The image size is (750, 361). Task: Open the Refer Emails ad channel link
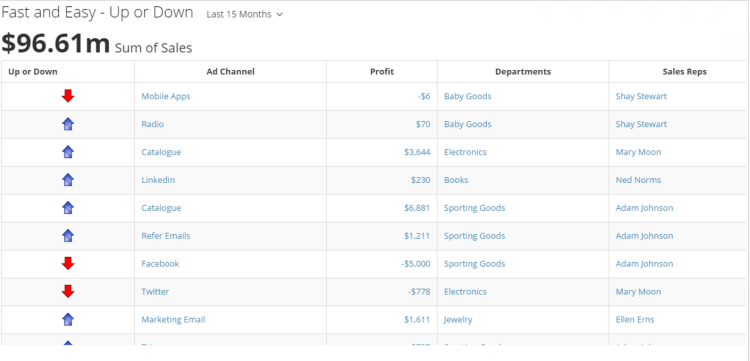165,236
